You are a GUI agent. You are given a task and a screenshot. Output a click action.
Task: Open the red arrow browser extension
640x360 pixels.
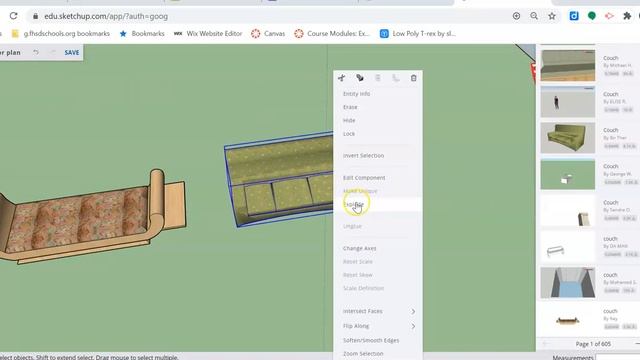pyautogui.click(x=609, y=16)
